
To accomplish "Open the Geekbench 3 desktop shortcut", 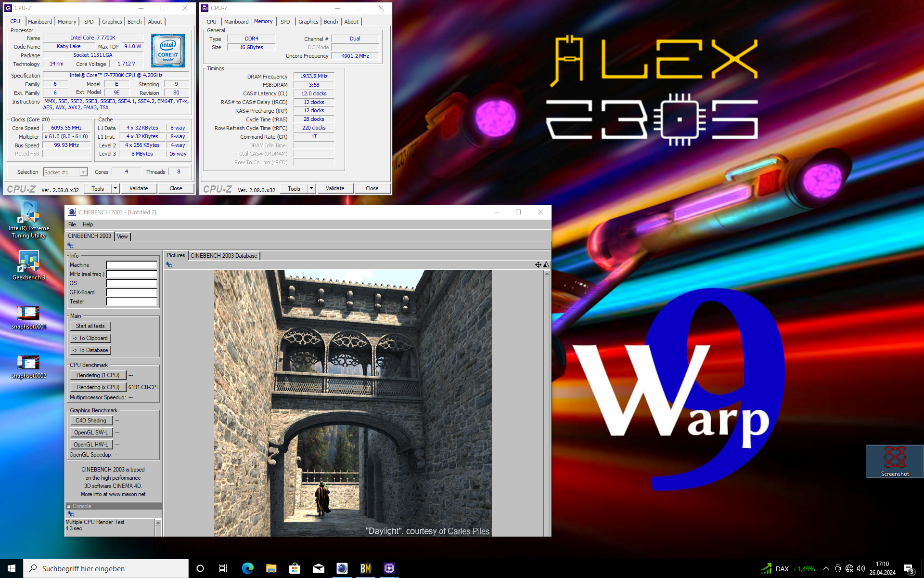I will [29, 265].
